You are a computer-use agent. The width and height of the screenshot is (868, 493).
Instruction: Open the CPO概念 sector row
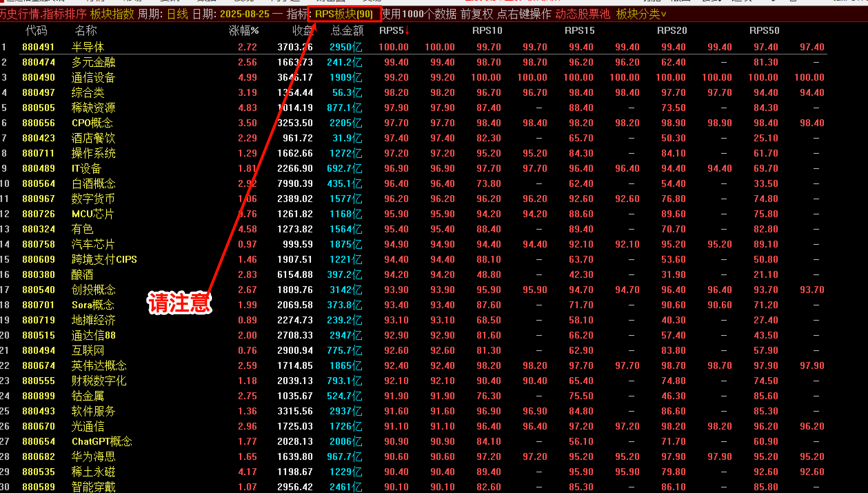92,123
